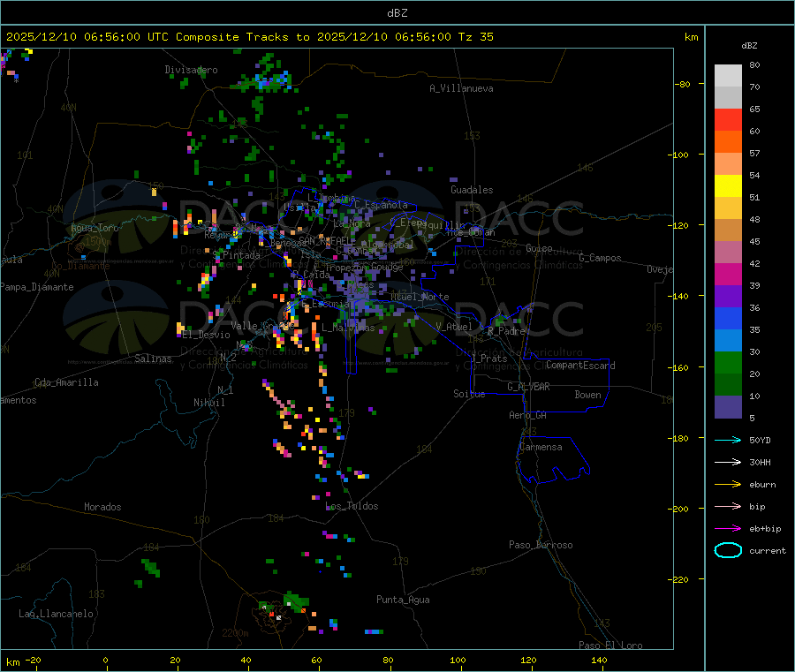Click the '50YD' legend label
The height and width of the screenshot is (672, 795).
[x=760, y=440]
